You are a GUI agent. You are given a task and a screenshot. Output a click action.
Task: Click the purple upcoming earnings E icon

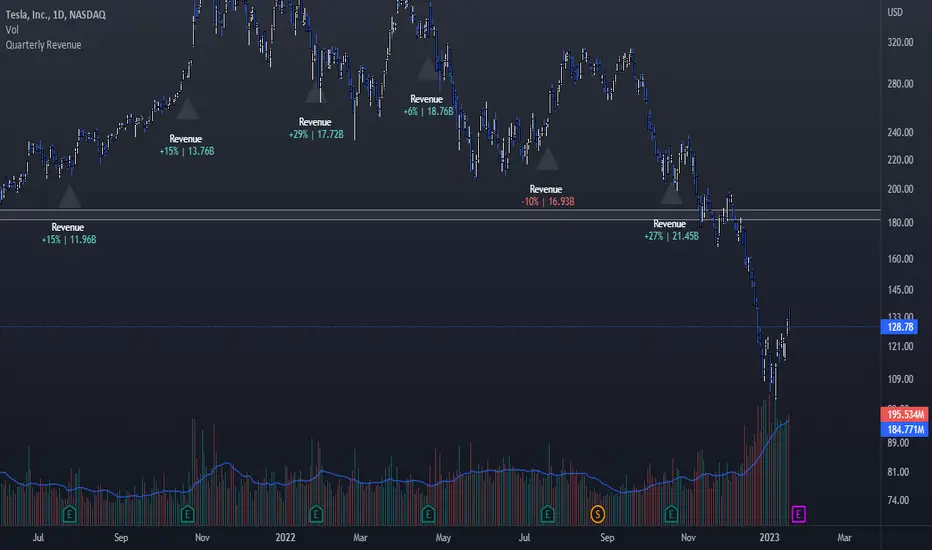click(798, 514)
